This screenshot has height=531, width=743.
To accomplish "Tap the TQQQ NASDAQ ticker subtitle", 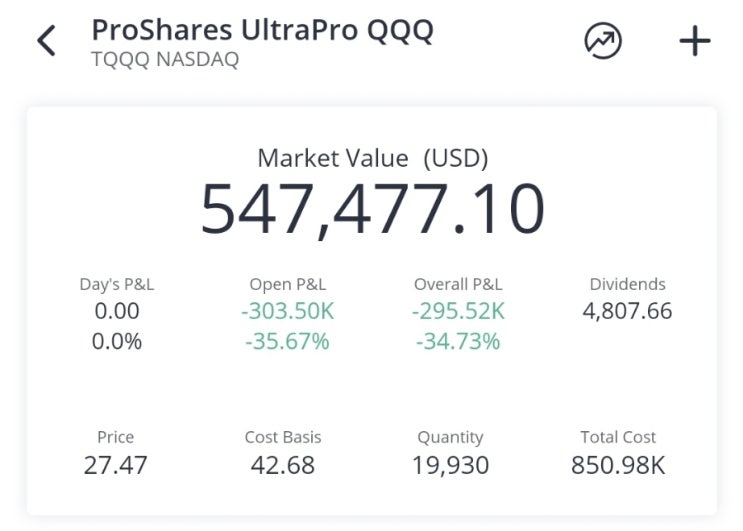I will [165, 60].
